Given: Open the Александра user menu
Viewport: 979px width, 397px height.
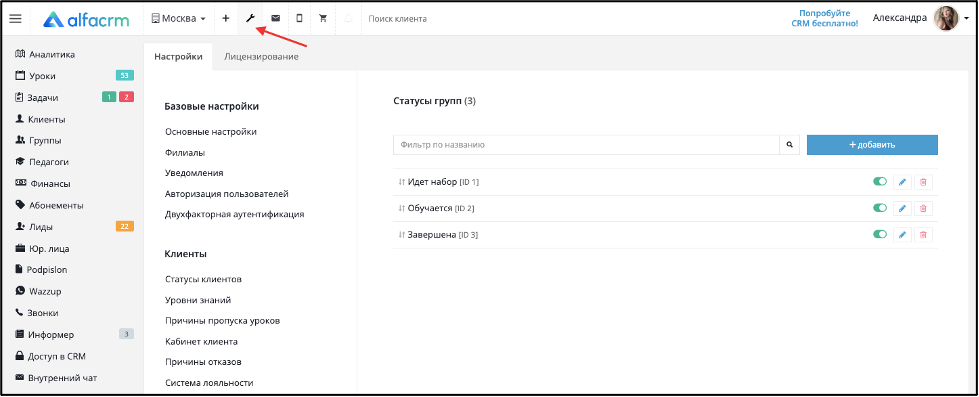Looking at the screenshot, I should (x=900, y=18).
